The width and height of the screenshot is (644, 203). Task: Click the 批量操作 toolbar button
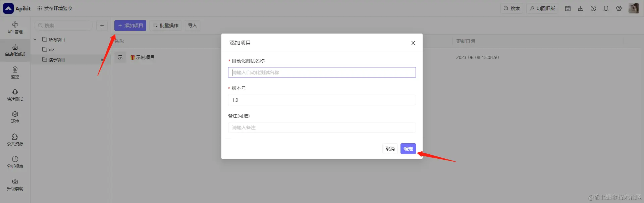click(x=166, y=26)
